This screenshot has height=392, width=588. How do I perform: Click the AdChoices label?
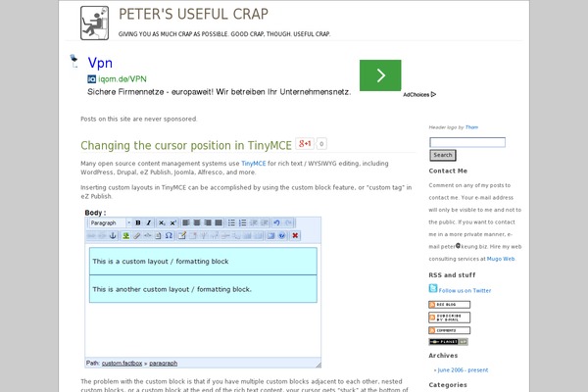419,94
